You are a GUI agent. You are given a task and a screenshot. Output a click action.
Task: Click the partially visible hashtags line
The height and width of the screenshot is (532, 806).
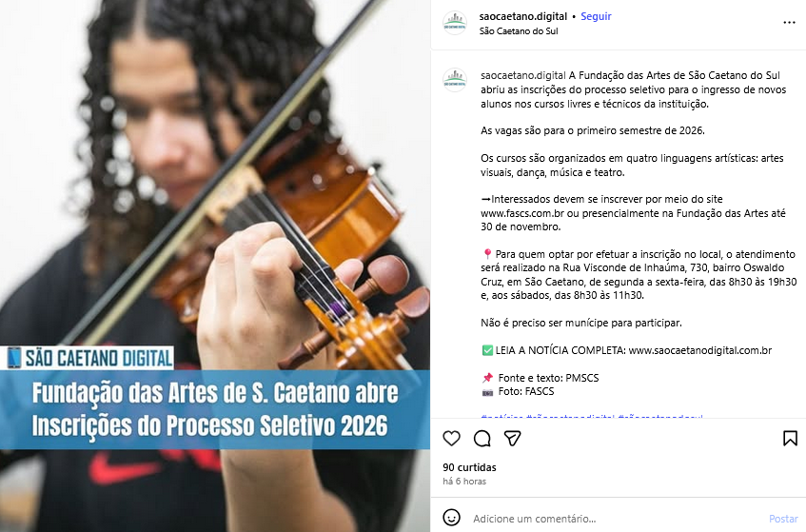[592, 416]
